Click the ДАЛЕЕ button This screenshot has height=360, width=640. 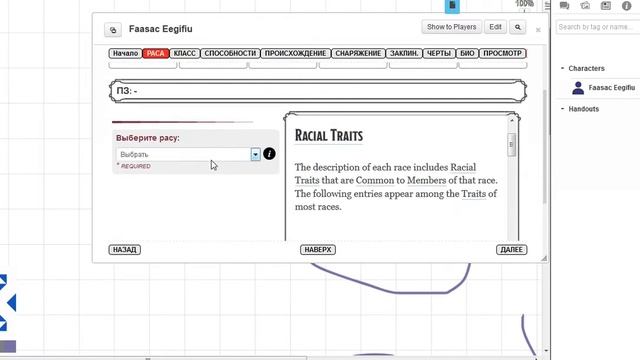(511, 250)
